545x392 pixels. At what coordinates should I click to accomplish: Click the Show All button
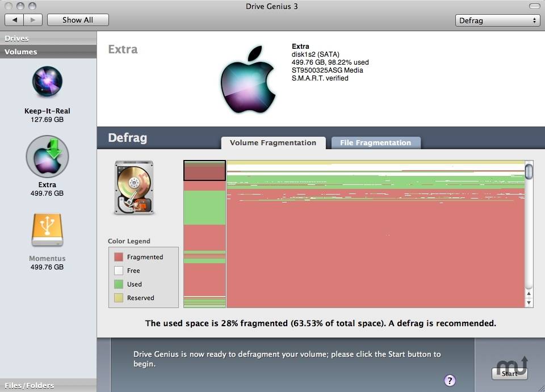point(78,20)
